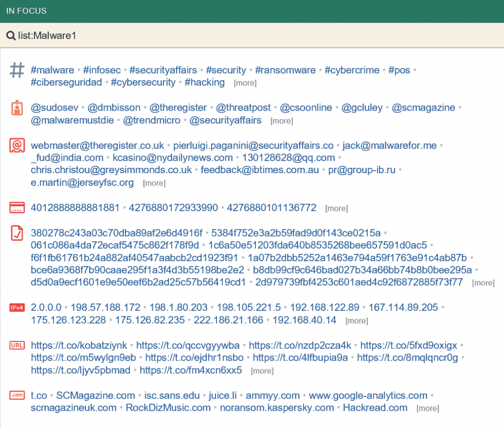Open the #infosec hashtag
Viewport: 504px width, 429px height.
click(102, 70)
